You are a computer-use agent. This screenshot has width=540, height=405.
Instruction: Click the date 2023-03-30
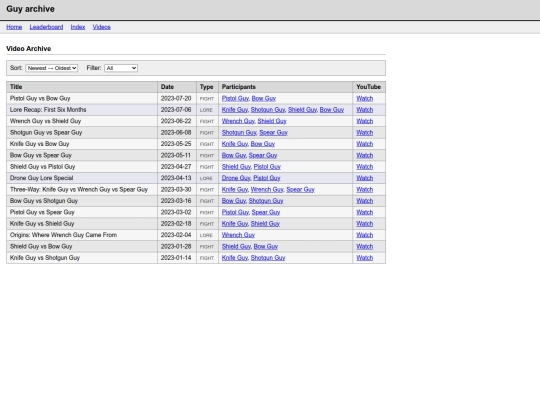pyautogui.click(x=176, y=189)
